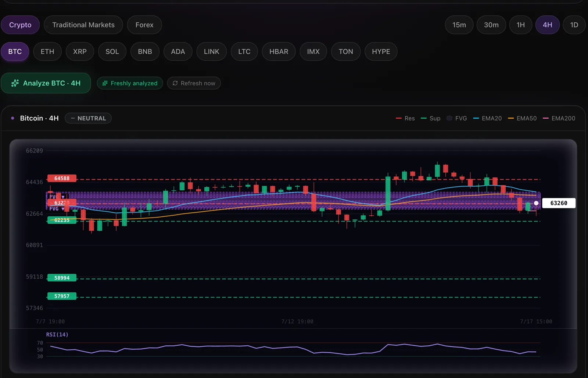Screen dimensions: 588x378
Task: Switch to Traditional Markets tab
Action: 83,25
